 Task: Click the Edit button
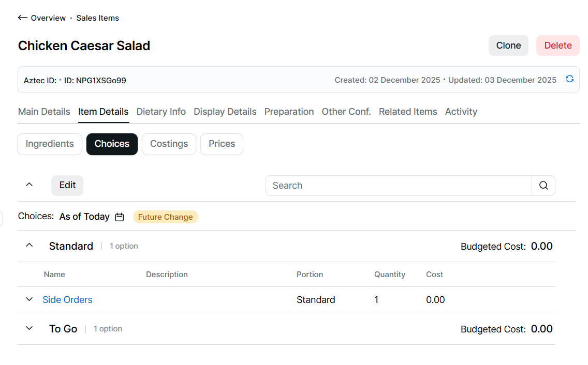[67, 185]
